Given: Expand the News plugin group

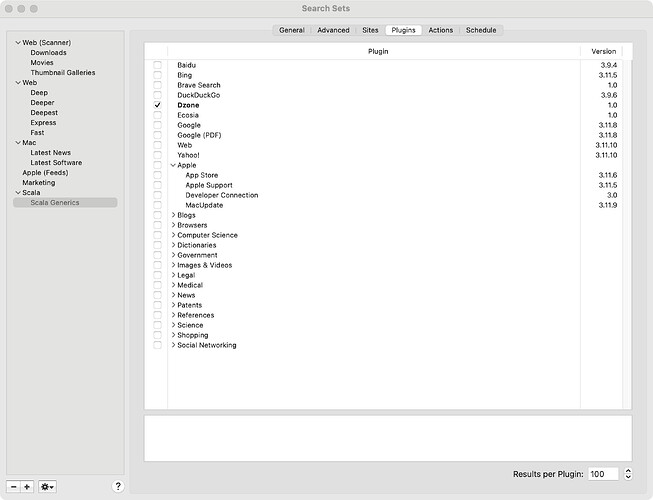Looking at the screenshot, I should (x=173, y=295).
